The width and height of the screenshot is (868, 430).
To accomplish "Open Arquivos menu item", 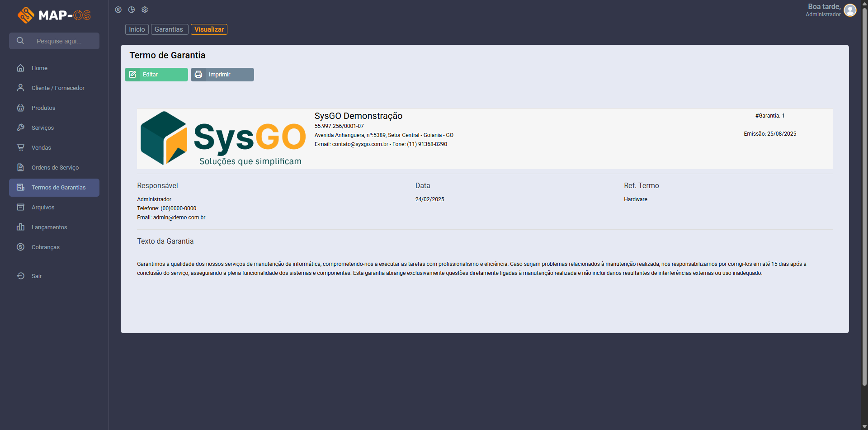I will pyautogui.click(x=54, y=207).
